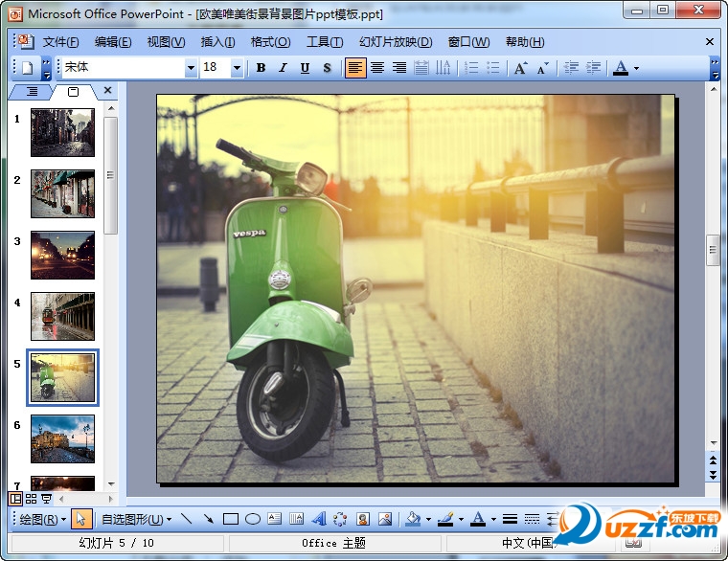Toggle bold formatting
Screen dimensions: 728x561
(x=261, y=68)
